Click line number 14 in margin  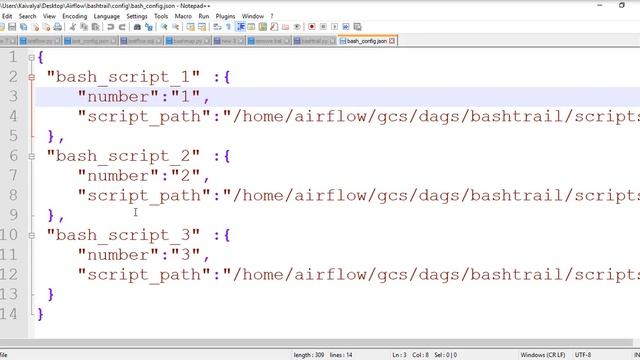tap(9, 314)
